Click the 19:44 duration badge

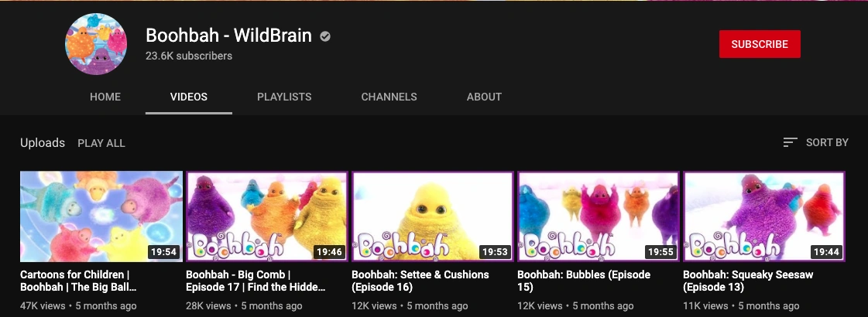[826, 252]
